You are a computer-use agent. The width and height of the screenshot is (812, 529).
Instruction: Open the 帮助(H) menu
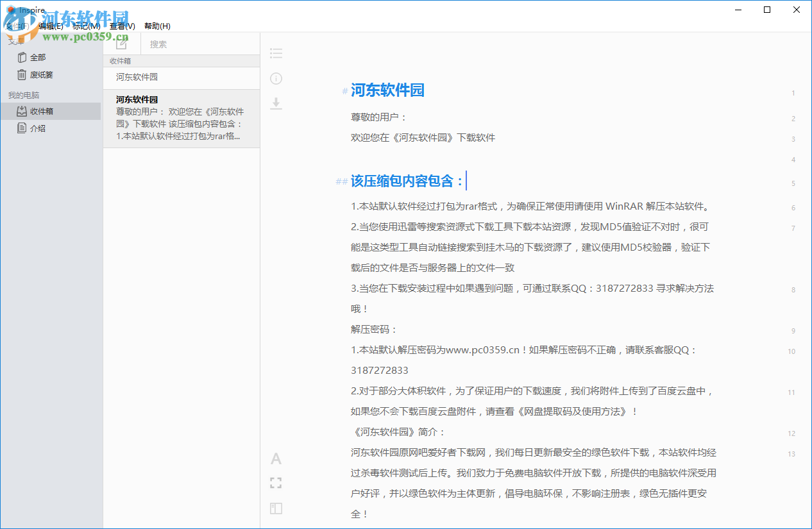[x=157, y=26]
